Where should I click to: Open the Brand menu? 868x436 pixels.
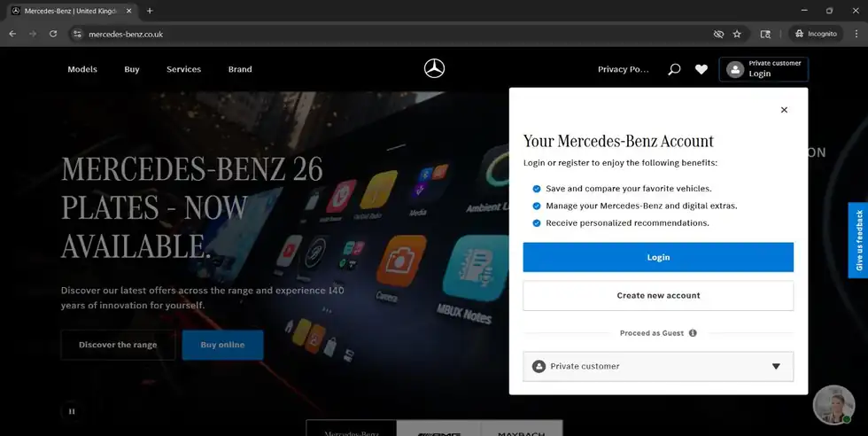pos(240,69)
